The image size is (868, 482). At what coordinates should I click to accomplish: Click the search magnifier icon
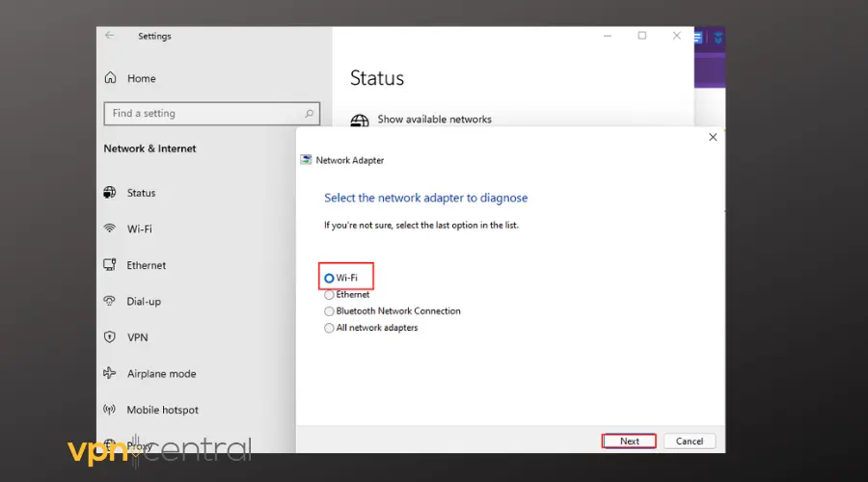[x=309, y=114]
